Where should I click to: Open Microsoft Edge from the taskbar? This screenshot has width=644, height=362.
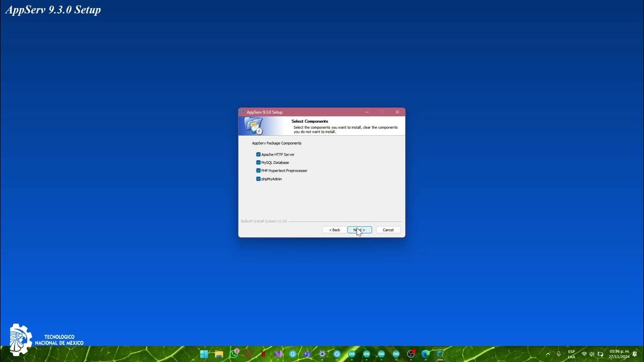pyautogui.click(x=426, y=354)
